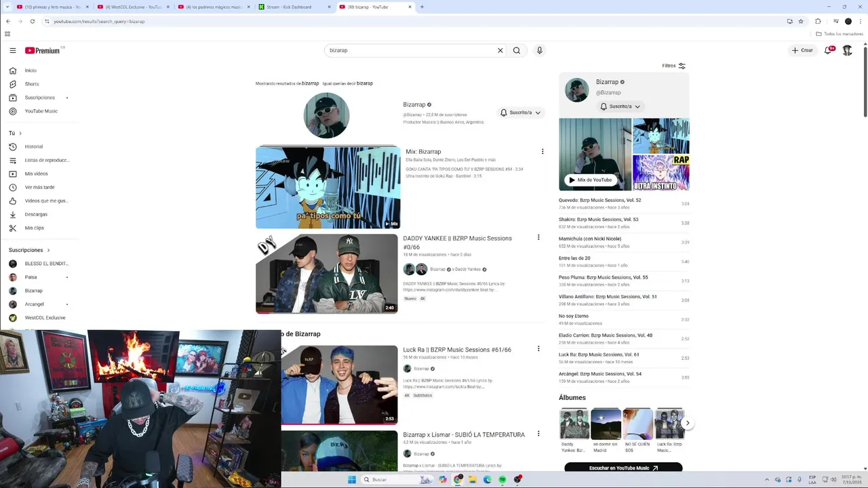Image resolution: width=868 pixels, height=488 pixels.
Task: Open the Windows Start button
Action: [x=352, y=479]
